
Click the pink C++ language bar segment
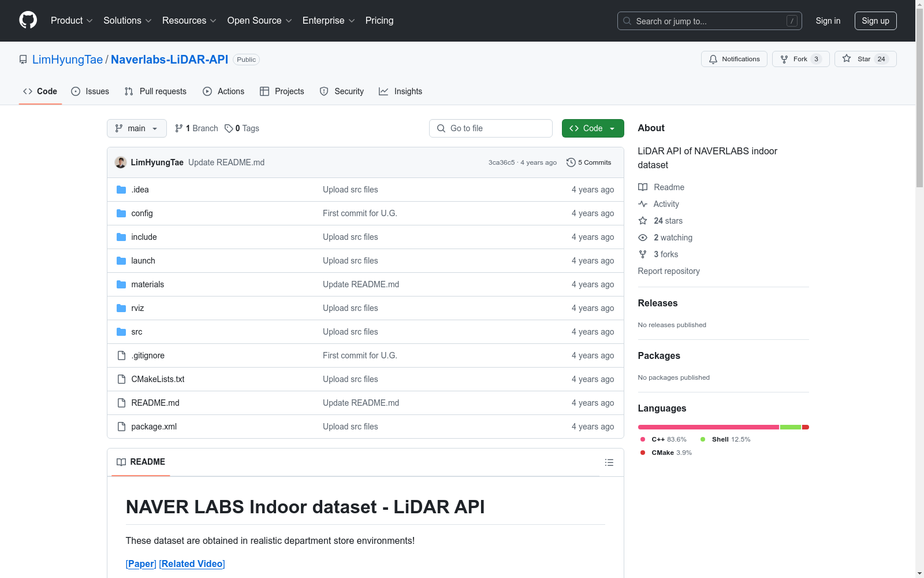(707, 427)
